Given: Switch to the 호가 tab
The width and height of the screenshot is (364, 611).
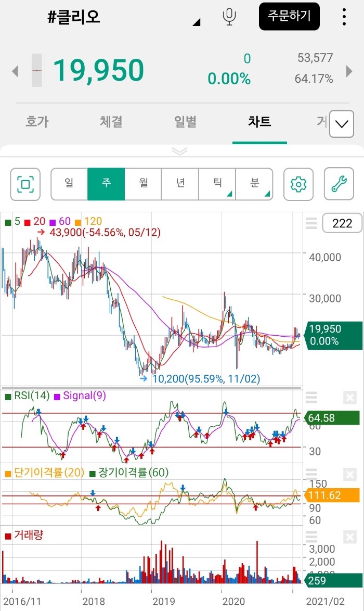Looking at the screenshot, I should [37, 122].
